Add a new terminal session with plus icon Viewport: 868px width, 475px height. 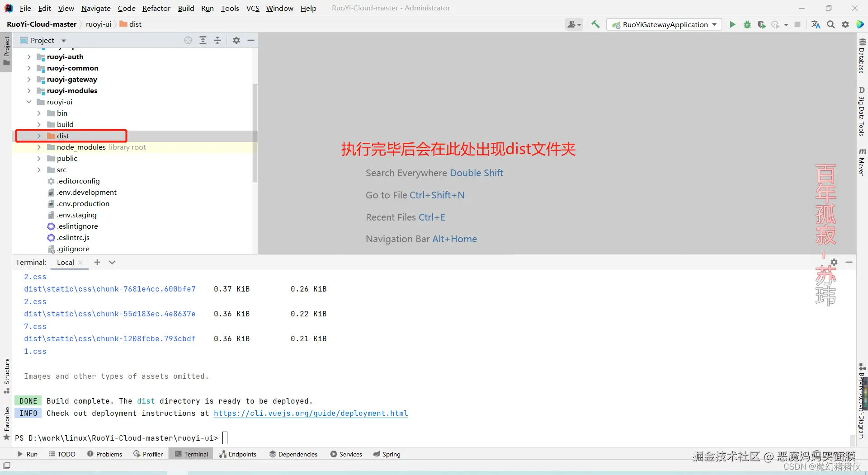point(97,262)
